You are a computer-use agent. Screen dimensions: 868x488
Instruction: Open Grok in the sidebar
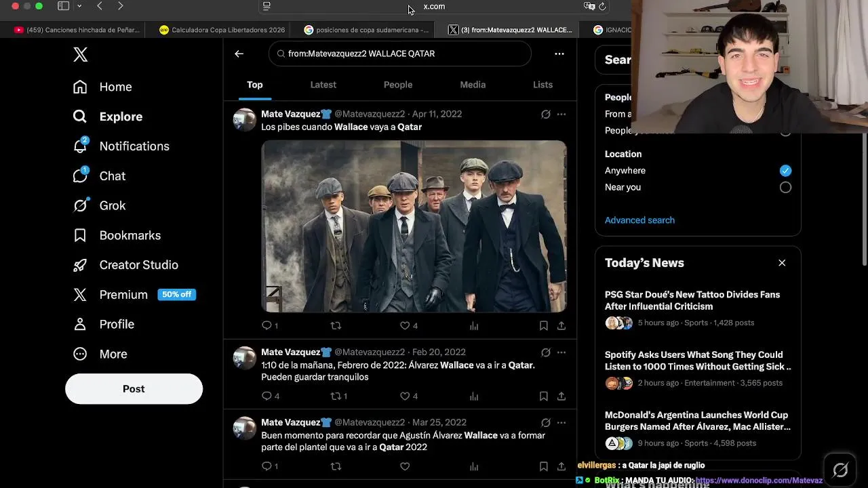[x=99, y=205]
